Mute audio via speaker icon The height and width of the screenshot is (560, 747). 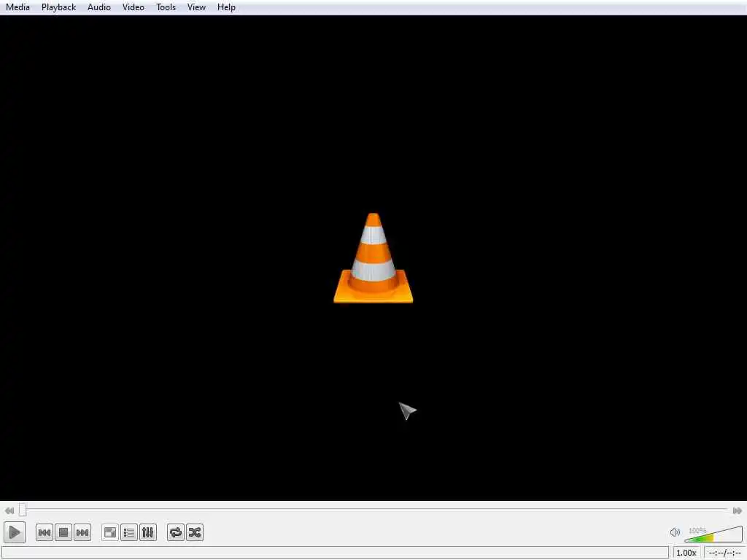click(x=675, y=532)
